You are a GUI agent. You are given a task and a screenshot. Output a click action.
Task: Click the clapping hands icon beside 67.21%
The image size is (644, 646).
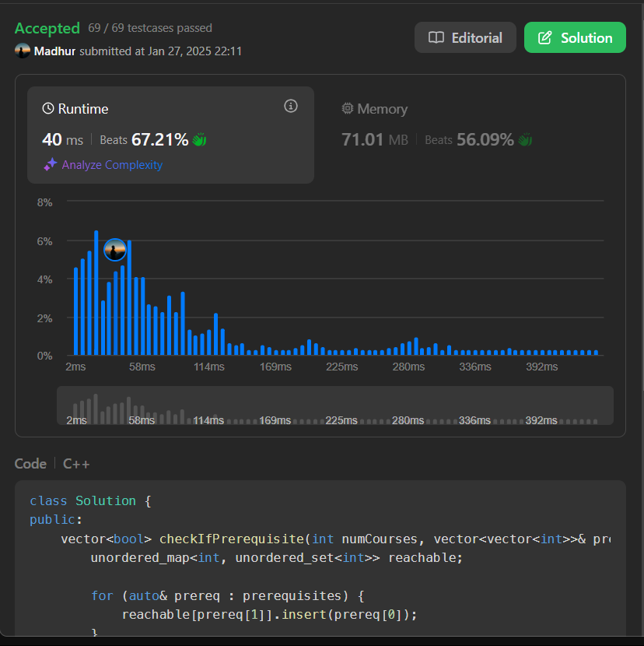[x=199, y=139]
